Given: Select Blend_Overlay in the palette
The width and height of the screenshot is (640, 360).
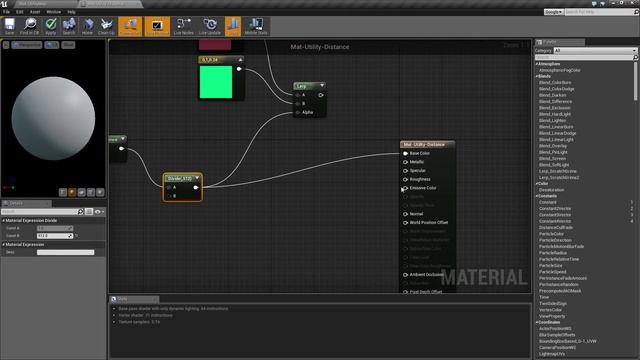Looking at the screenshot, I should click(553, 146).
